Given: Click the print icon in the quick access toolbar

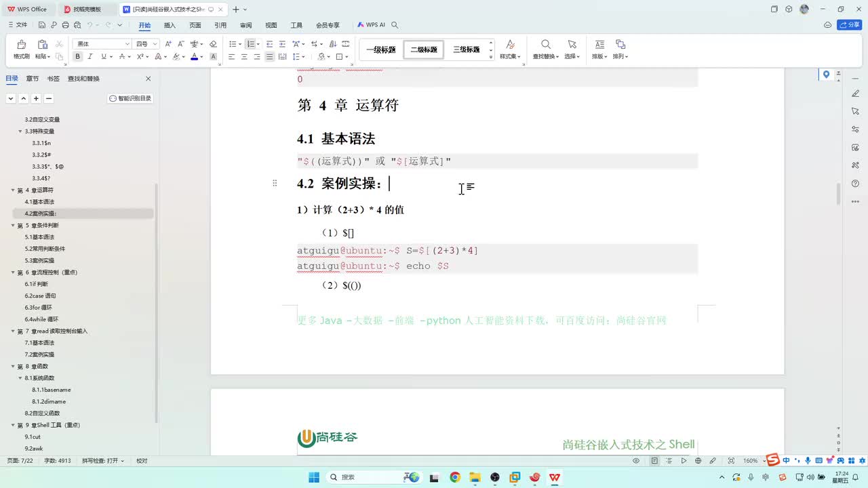Looking at the screenshot, I should [65, 25].
